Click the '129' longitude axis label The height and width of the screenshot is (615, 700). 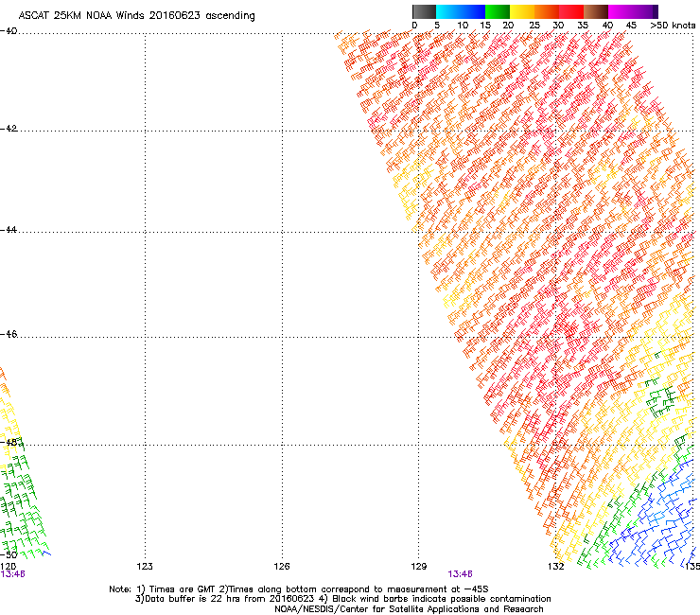[418, 567]
